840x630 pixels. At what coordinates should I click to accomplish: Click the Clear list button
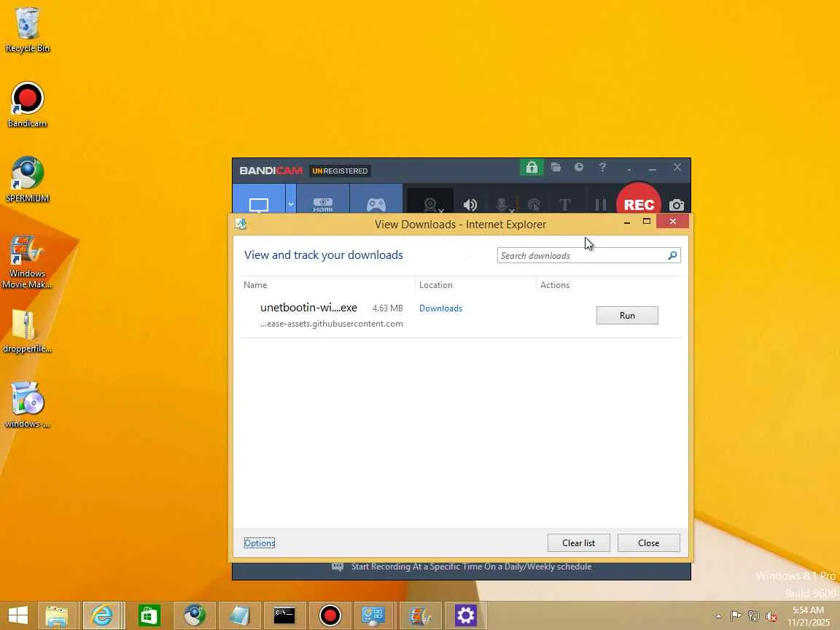click(578, 542)
